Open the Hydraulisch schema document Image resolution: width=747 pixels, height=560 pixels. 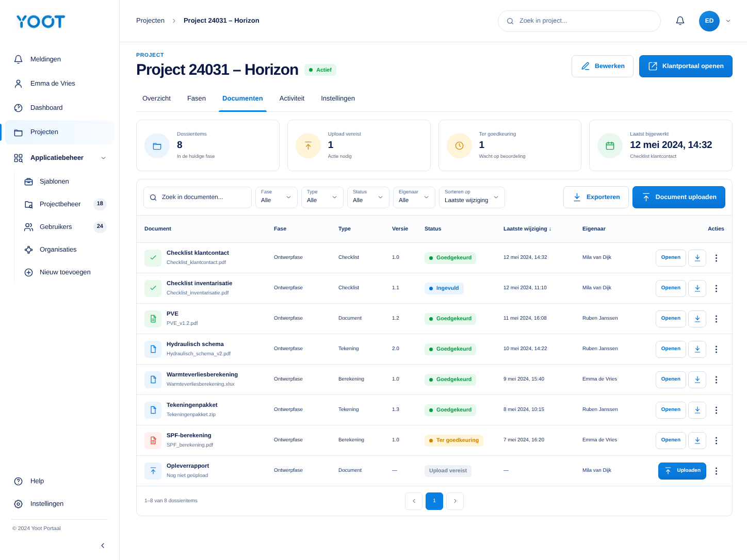[x=671, y=349]
